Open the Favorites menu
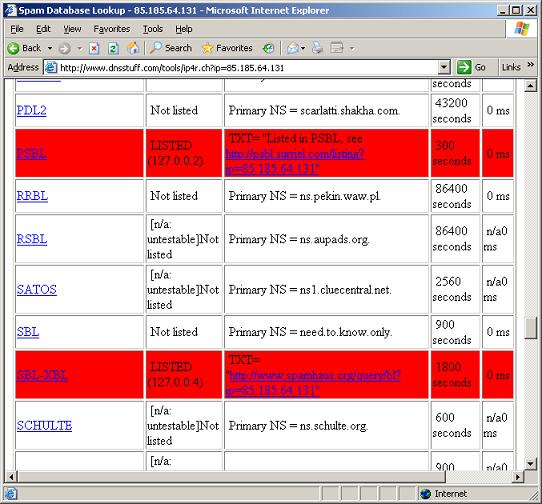The height and width of the screenshot is (504, 542). pos(112,29)
